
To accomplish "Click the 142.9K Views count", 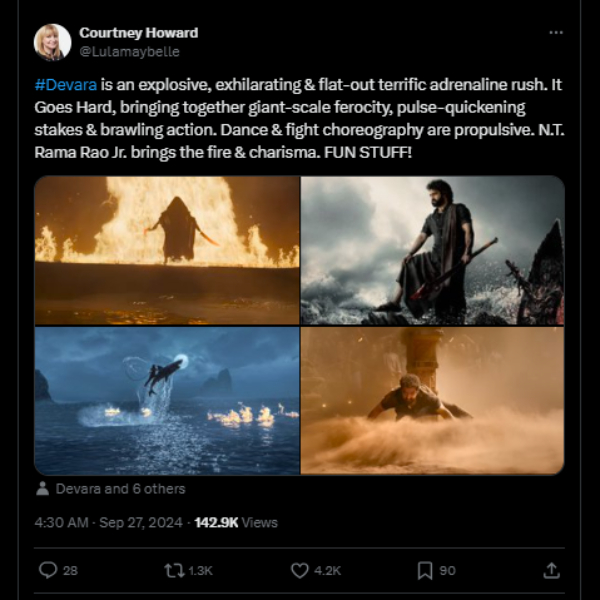I will [236, 522].
